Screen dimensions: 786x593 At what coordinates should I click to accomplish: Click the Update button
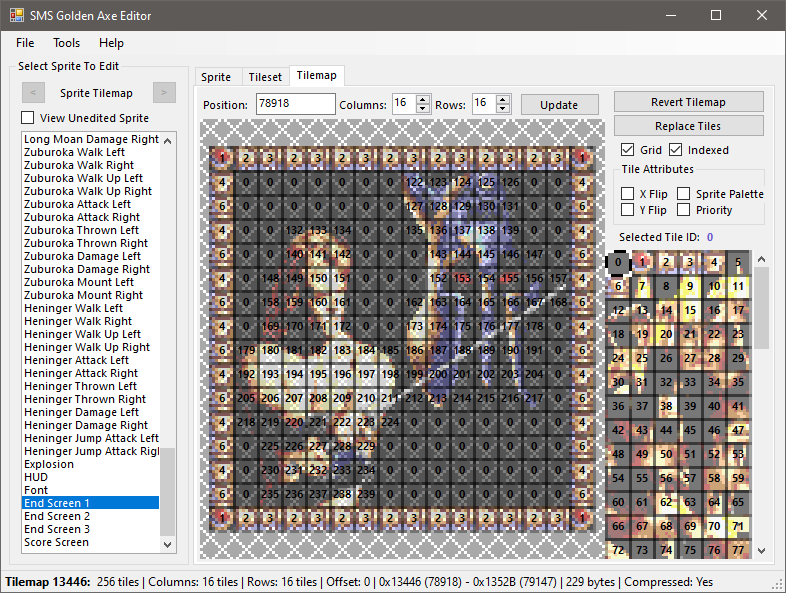click(559, 105)
